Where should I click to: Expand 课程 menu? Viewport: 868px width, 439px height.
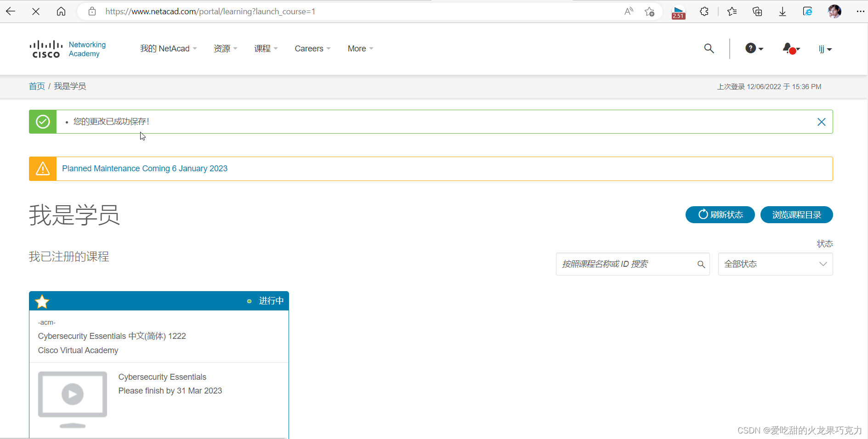pyautogui.click(x=266, y=49)
